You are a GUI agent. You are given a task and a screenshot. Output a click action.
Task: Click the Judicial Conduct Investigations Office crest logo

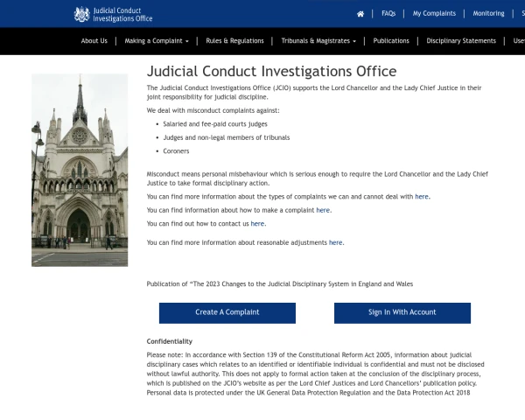pyautogui.click(x=82, y=14)
